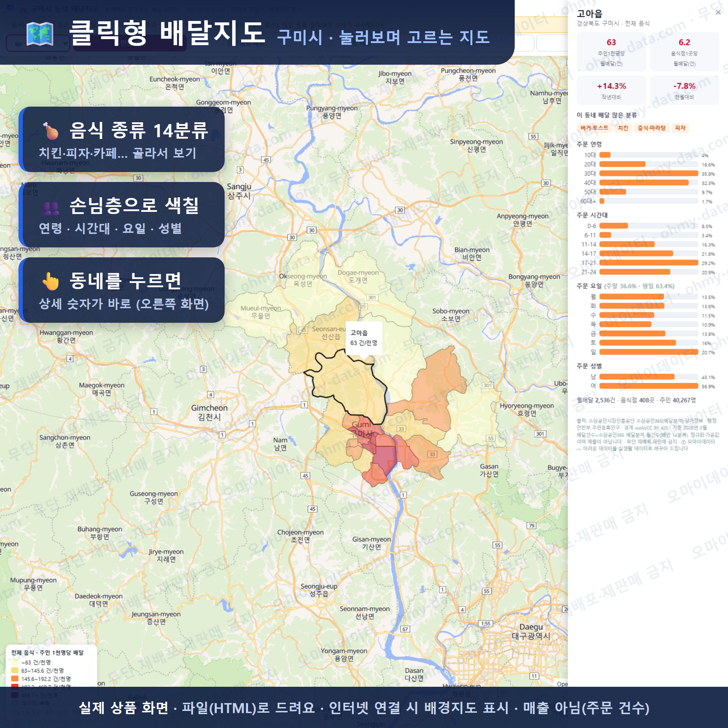Click the 63 주민1천명당 월배달 stat card

611,52
